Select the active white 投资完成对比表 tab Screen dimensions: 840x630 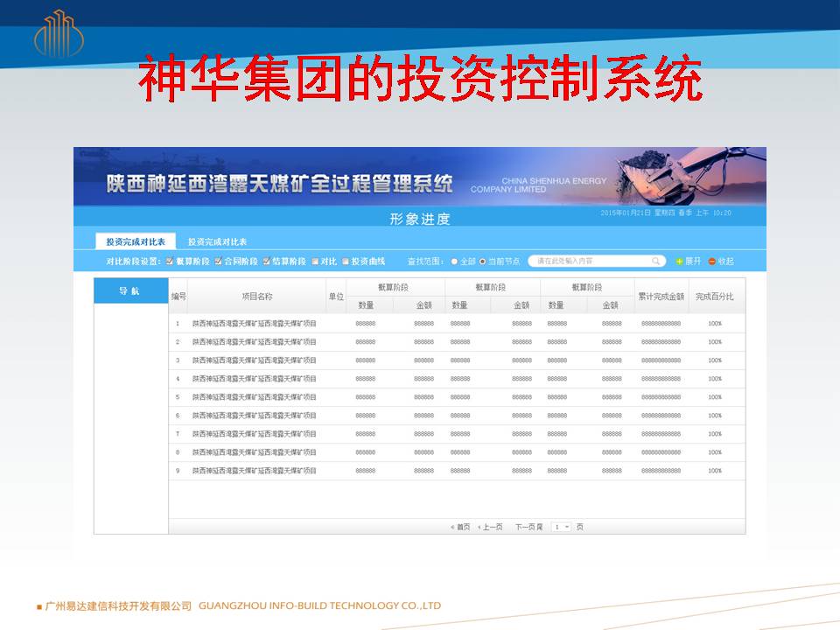136,241
